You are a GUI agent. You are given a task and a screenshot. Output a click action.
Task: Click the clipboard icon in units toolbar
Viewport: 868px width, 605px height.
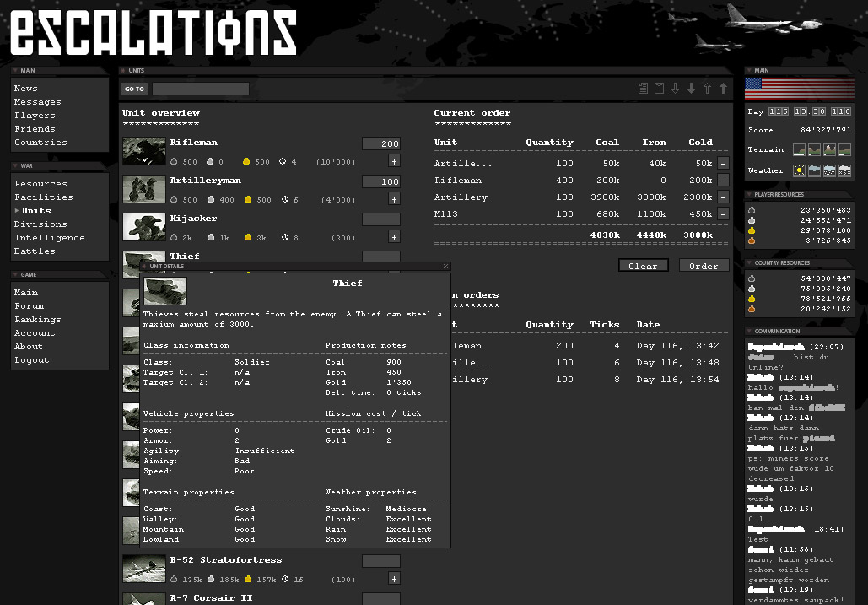pyautogui.click(x=659, y=89)
